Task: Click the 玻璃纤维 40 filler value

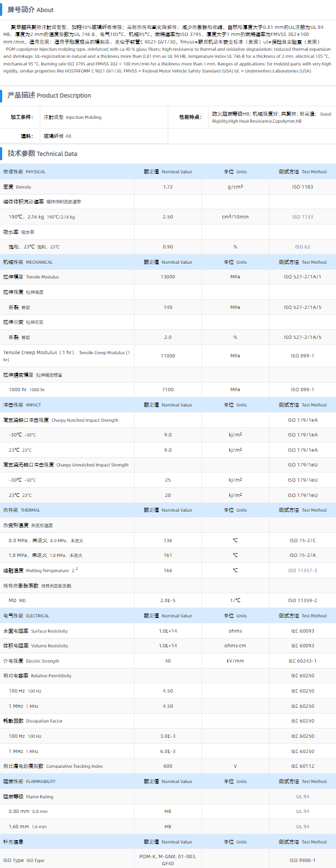Action: click(57, 136)
